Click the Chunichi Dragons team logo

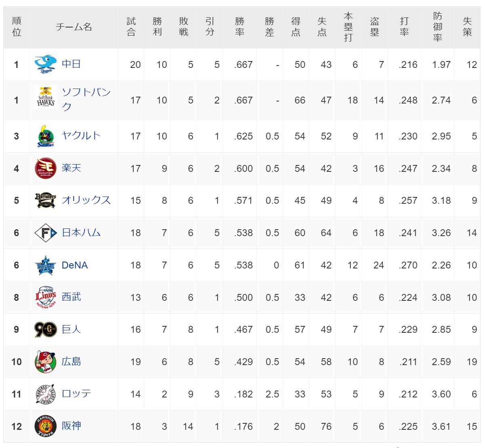tap(45, 65)
